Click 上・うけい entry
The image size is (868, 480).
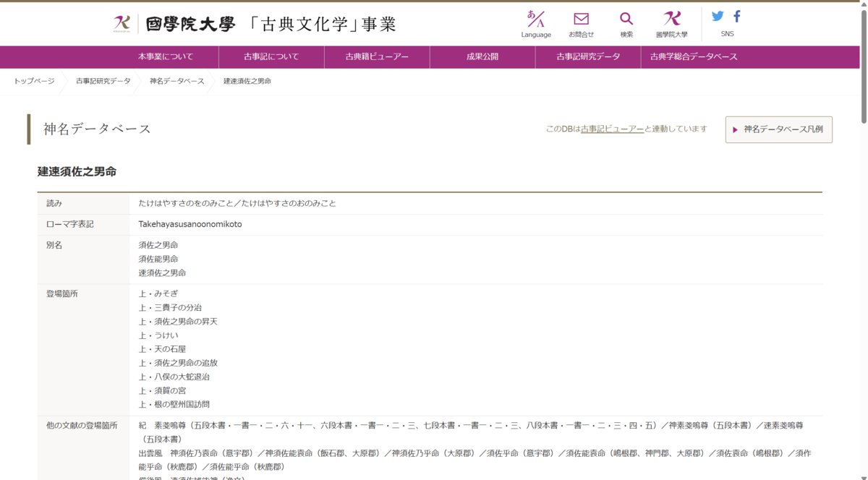tap(158, 335)
